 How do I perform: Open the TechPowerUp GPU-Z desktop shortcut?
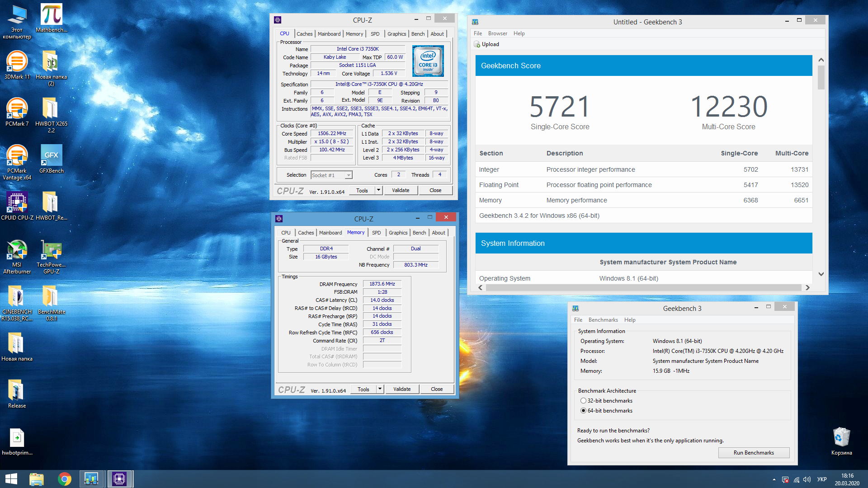(x=51, y=256)
